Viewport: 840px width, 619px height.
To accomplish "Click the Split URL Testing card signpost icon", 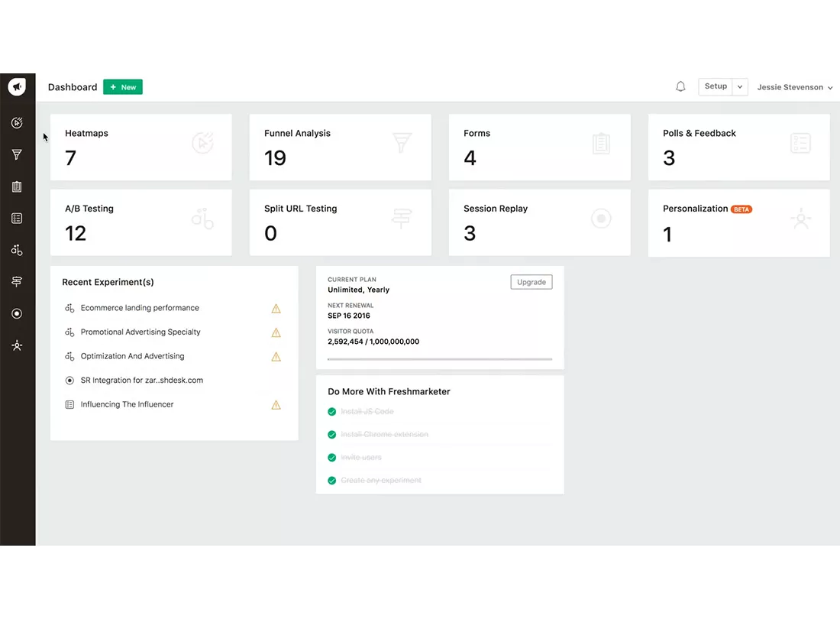I will coord(402,219).
